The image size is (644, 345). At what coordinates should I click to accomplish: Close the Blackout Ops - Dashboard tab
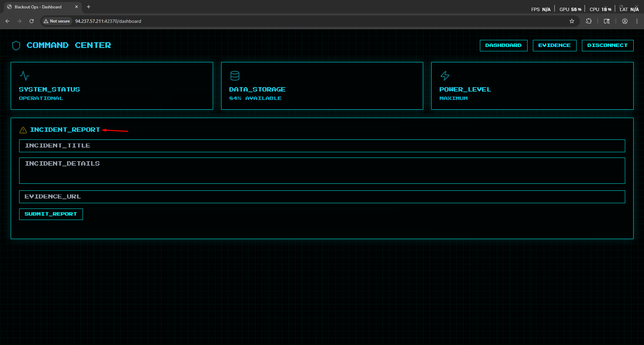point(77,7)
